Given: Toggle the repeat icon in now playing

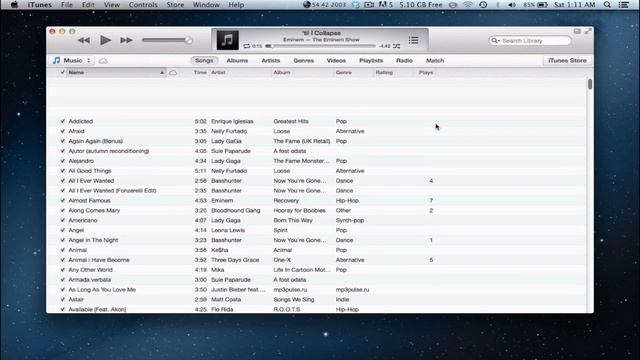Looking at the screenshot, I should click(247, 46).
